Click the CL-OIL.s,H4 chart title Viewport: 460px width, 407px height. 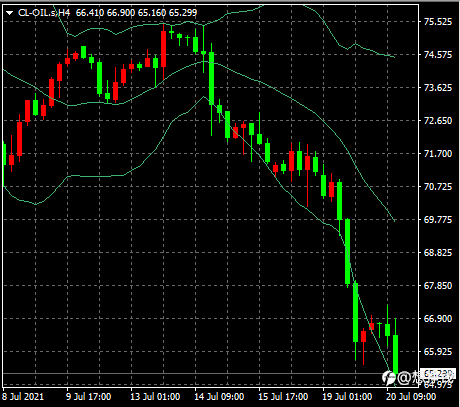click(44, 13)
